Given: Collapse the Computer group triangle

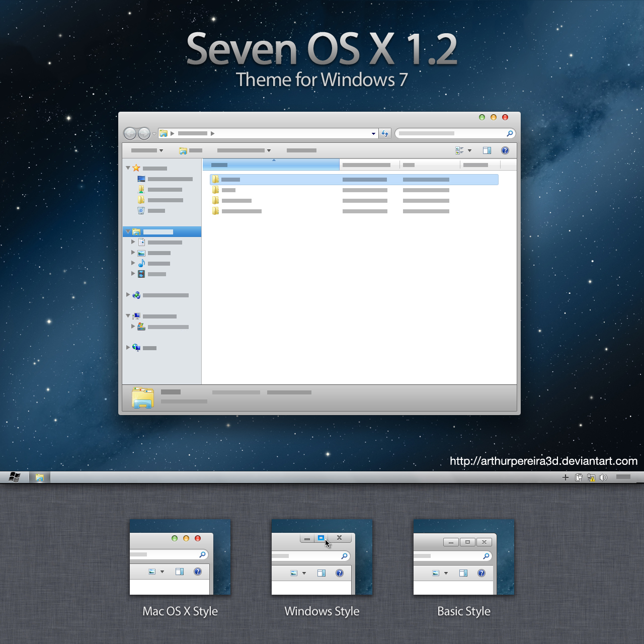Looking at the screenshot, I should click(x=128, y=316).
